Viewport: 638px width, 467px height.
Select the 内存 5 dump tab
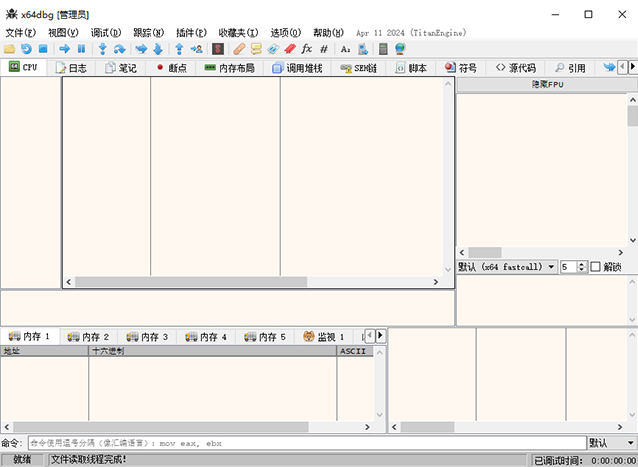coord(265,337)
